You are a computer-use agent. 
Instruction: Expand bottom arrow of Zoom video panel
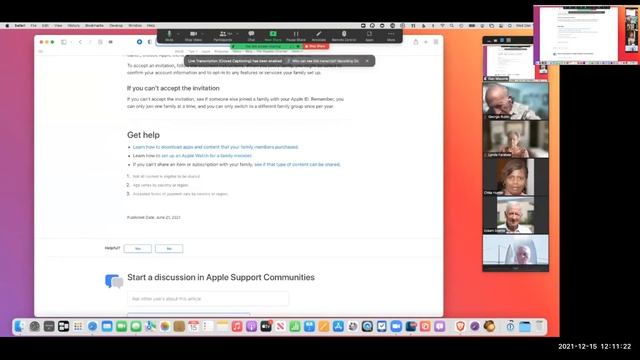pos(516,269)
